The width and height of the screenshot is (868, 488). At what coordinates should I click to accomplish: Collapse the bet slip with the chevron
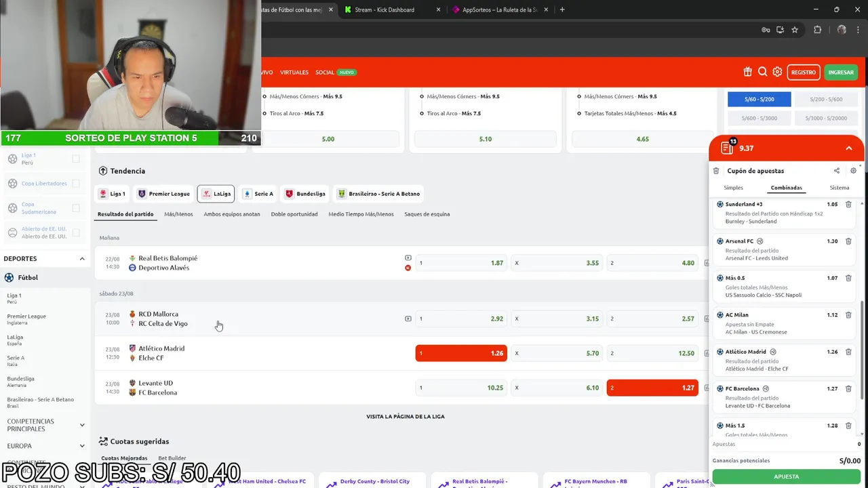[x=848, y=148]
